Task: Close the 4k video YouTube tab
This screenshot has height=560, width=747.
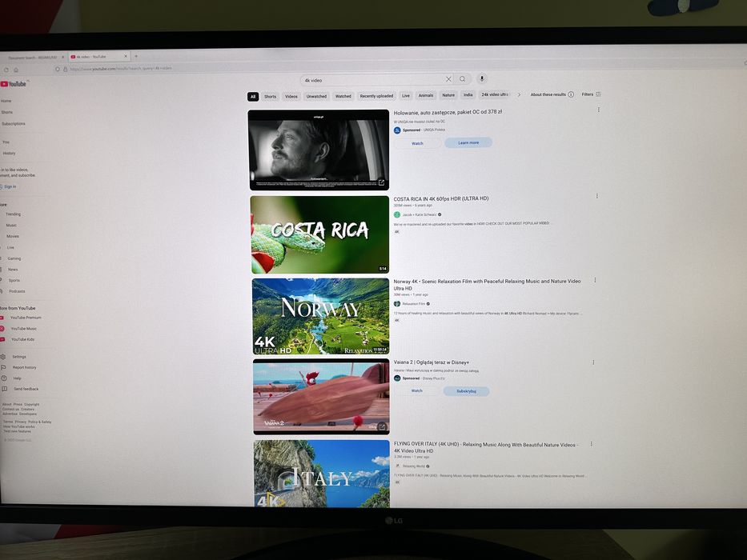Action: click(x=126, y=56)
